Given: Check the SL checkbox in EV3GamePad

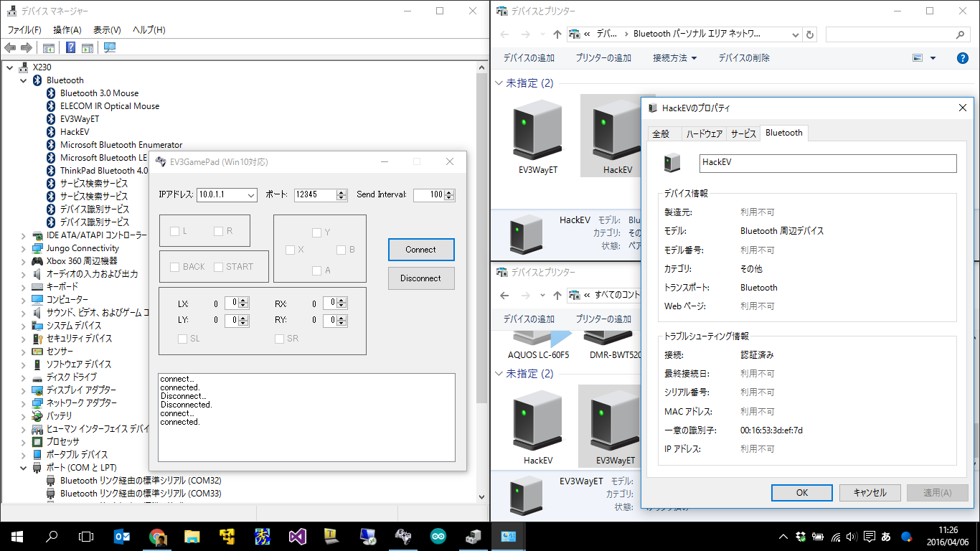Looking at the screenshot, I should [182, 339].
